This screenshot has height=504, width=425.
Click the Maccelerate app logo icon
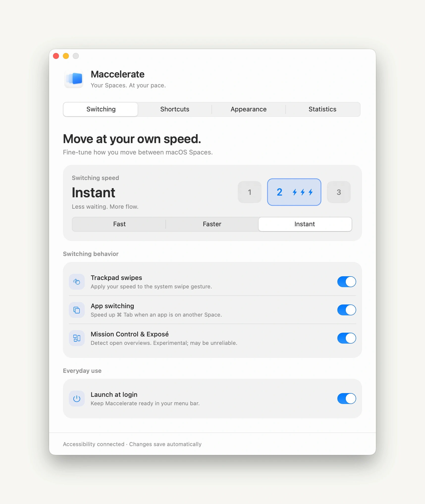[x=74, y=79]
